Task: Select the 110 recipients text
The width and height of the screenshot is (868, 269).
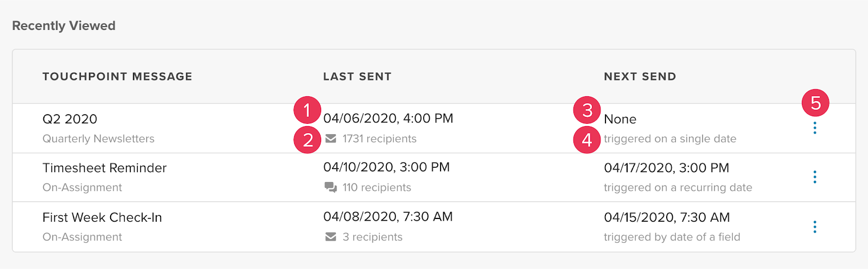Action: coord(376,187)
